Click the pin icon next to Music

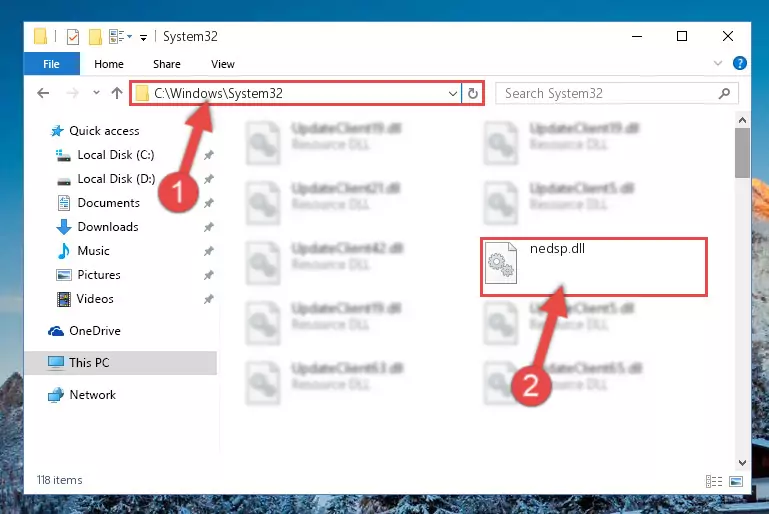point(208,251)
